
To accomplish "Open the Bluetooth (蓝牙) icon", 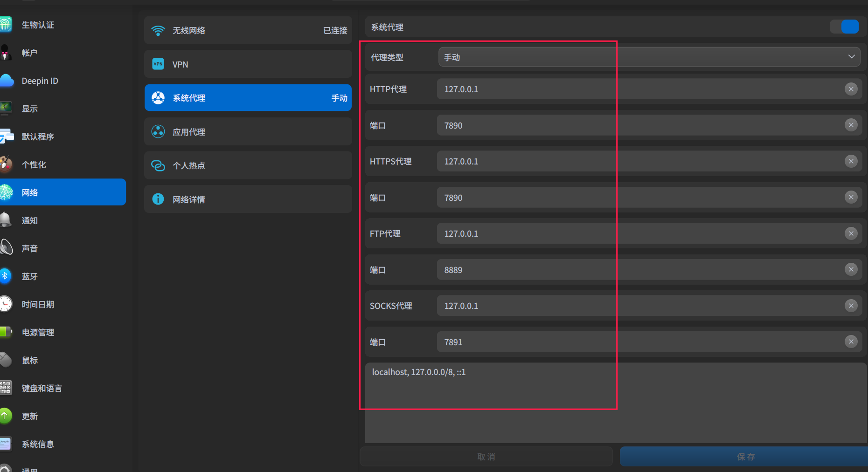I will tap(5, 276).
